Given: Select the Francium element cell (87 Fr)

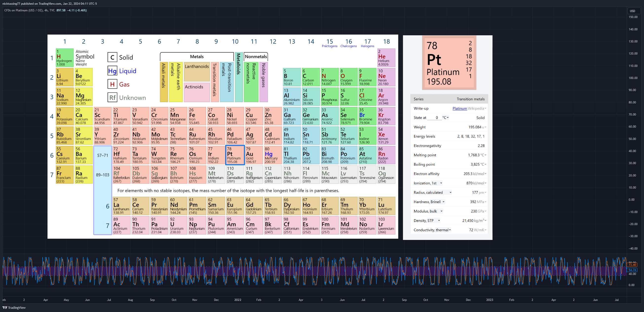Looking at the screenshot, I should click(65, 175).
